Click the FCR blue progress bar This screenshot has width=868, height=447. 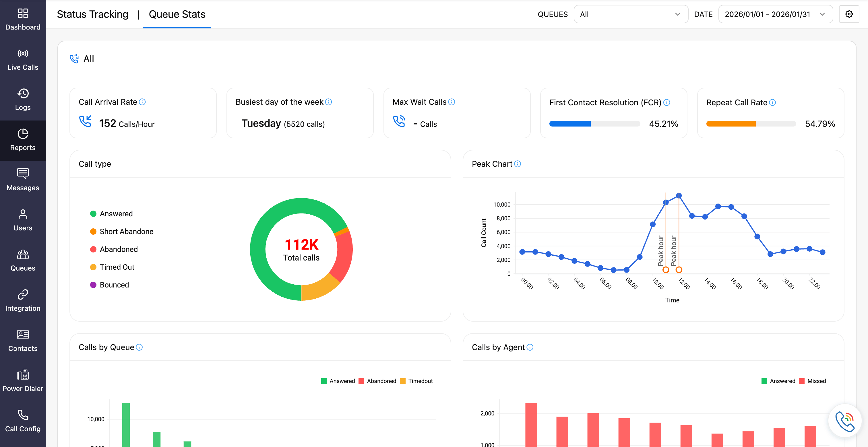(x=570, y=124)
